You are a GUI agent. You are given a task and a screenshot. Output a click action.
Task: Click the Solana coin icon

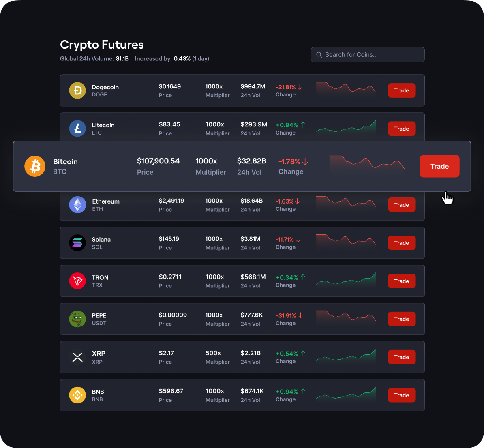click(x=77, y=243)
